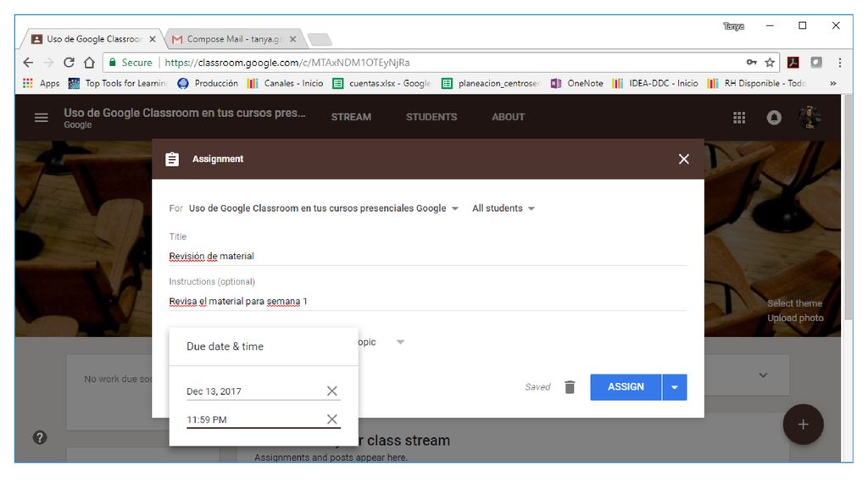Go back in browser
Image resolution: width=868 pixels, height=488 pixels.
pyautogui.click(x=28, y=63)
